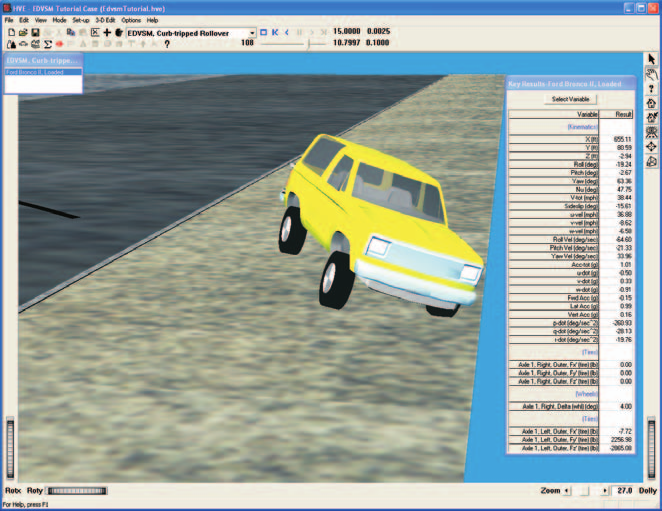Image resolution: width=662 pixels, height=511 pixels.
Task: Open a case with folder icon
Action: coord(23,33)
